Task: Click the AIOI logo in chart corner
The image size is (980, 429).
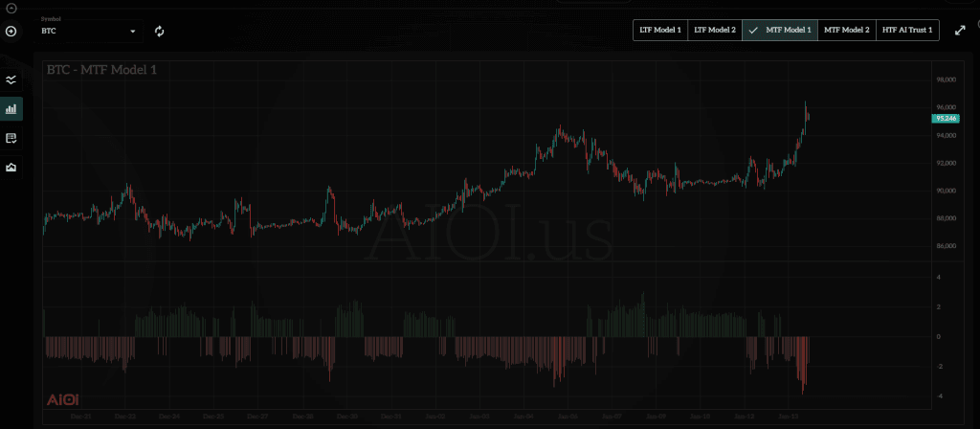Action: tap(63, 400)
